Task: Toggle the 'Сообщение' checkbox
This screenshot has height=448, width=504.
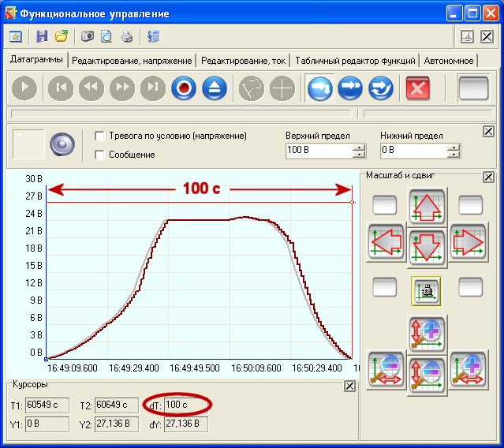Action: (100, 155)
